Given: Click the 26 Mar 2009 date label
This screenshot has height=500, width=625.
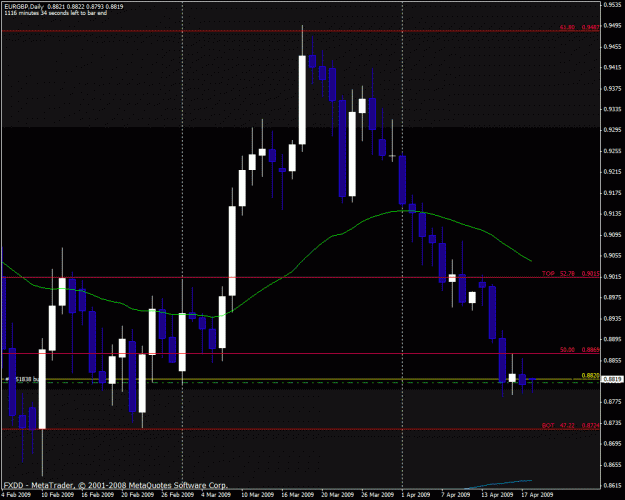Looking at the screenshot, I should coord(377,495).
